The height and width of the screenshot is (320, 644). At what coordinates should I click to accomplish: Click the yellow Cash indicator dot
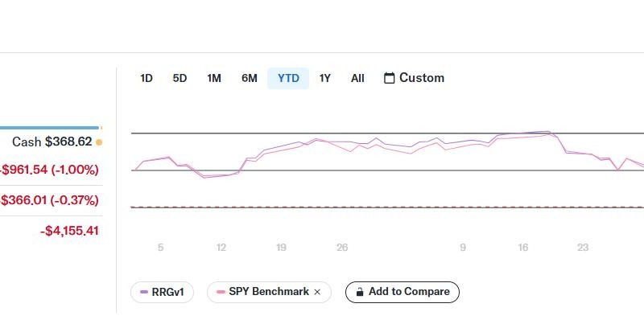tap(98, 142)
